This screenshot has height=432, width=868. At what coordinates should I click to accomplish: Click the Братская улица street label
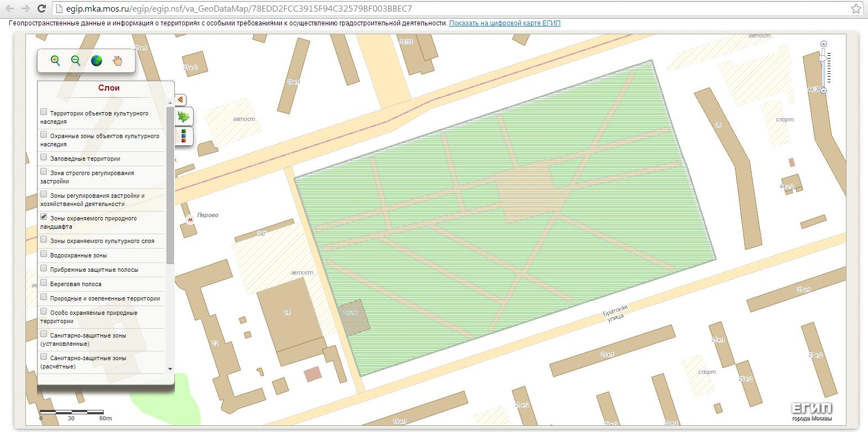(615, 313)
